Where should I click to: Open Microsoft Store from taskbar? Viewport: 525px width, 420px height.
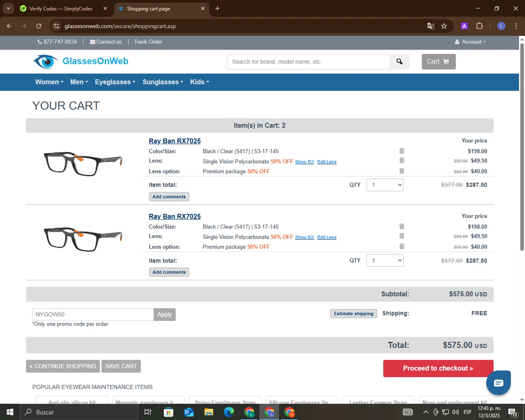click(168, 412)
